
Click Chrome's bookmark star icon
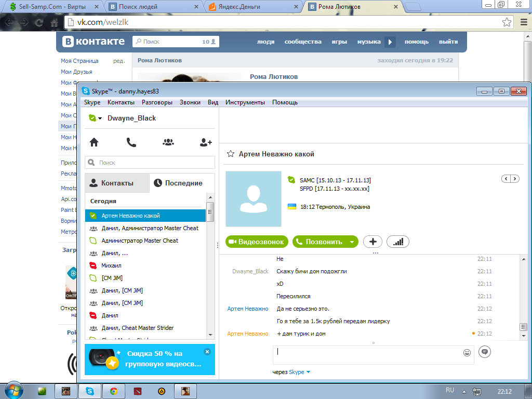click(507, 22)
